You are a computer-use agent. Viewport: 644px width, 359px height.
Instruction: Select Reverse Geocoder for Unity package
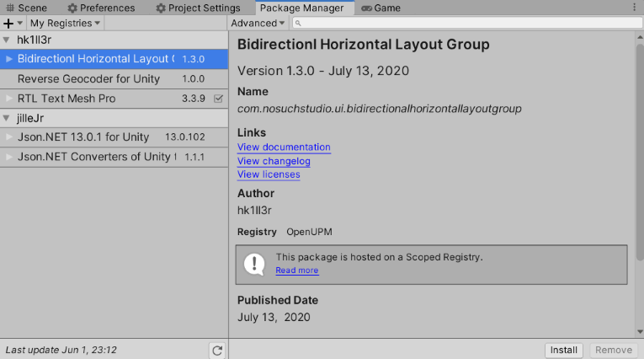point(114,79)
